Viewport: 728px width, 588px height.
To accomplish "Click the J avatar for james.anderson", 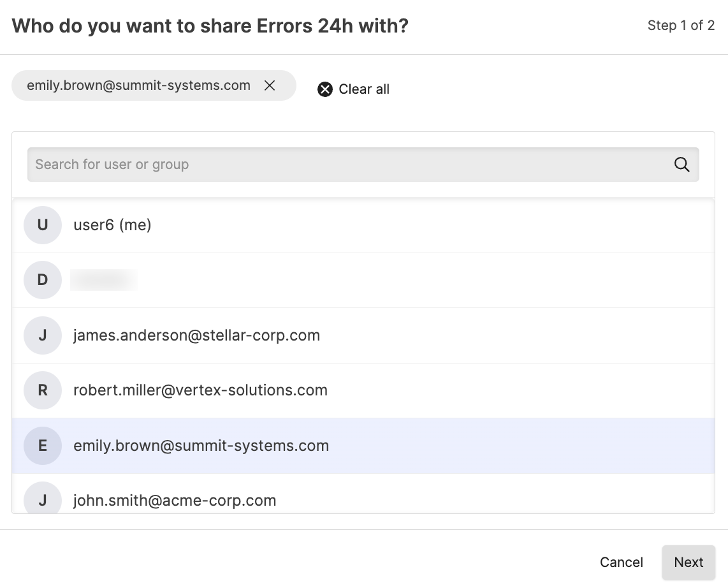I will coord(43,335).
